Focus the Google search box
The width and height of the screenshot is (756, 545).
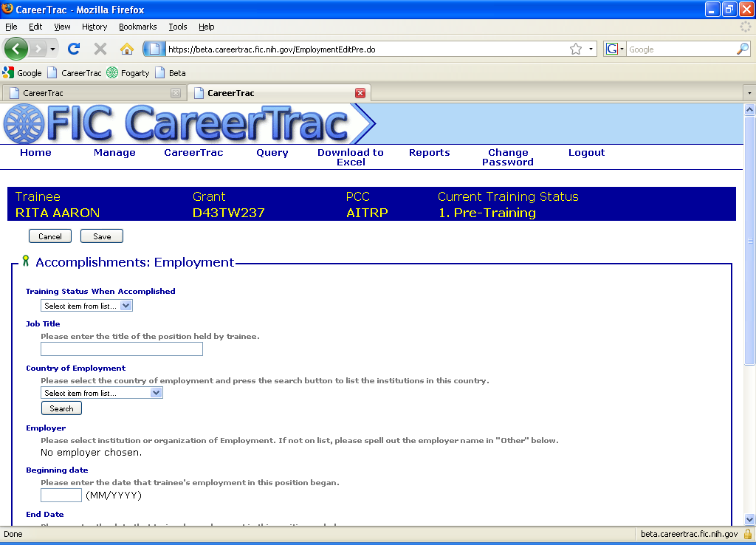tap(681, 49)
